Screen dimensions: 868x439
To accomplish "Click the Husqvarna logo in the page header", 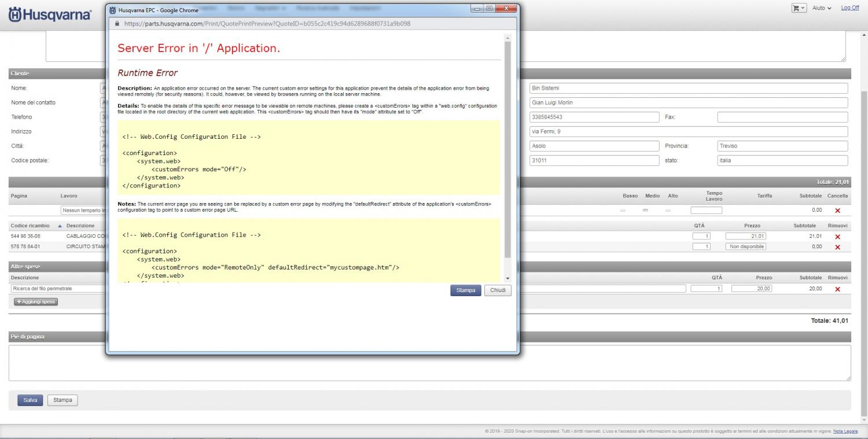I will click(x=49, y=14).
